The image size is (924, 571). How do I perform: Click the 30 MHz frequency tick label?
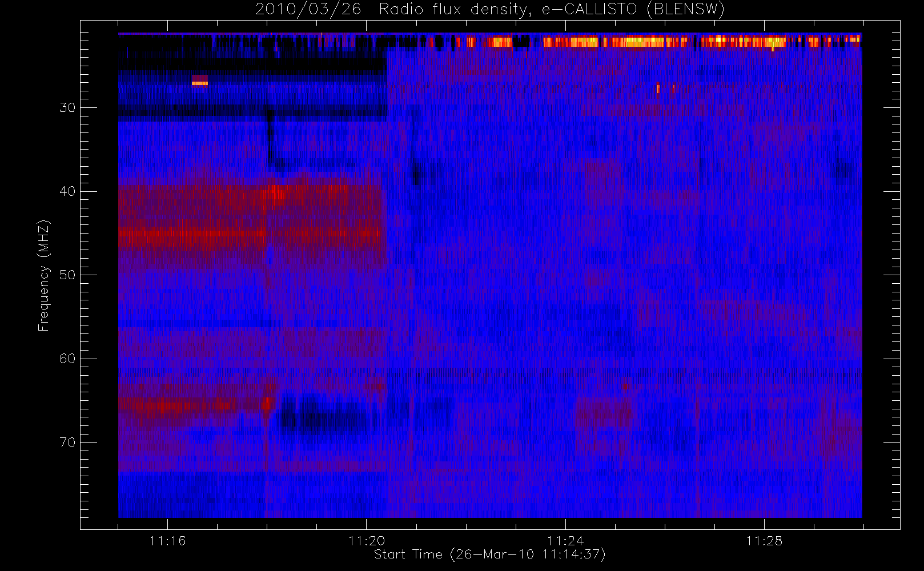coord(67,108)
